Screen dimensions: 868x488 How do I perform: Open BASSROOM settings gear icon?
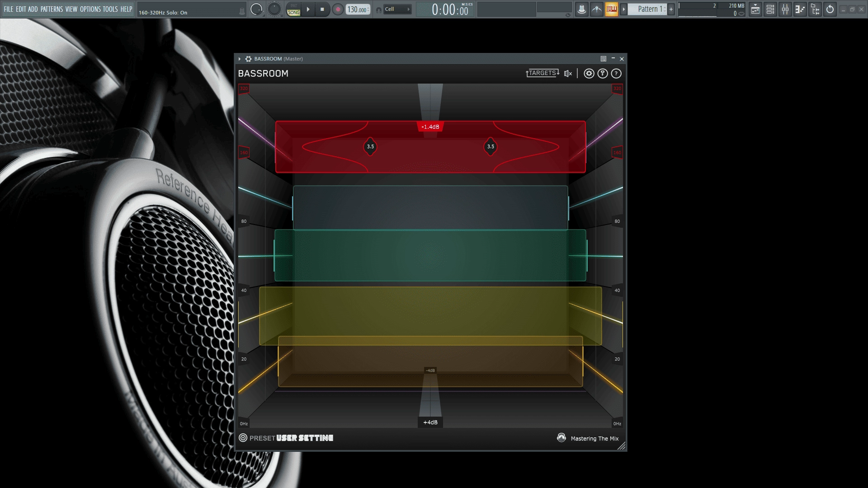point(589,74)
